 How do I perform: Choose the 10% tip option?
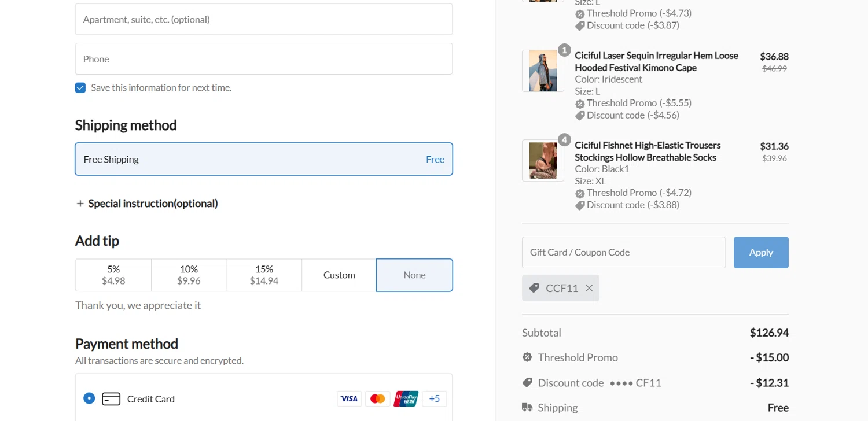[189, 275]
